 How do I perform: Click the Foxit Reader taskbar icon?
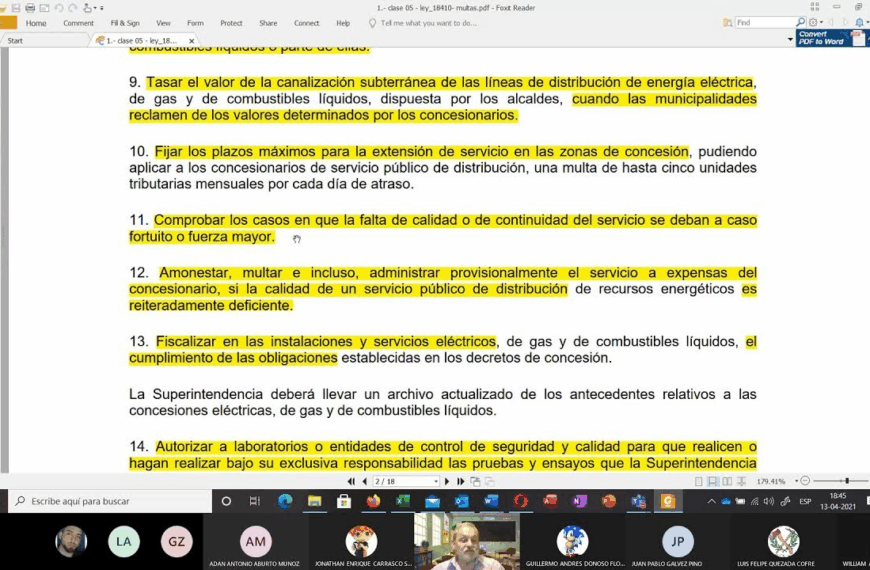coord(667,501)
